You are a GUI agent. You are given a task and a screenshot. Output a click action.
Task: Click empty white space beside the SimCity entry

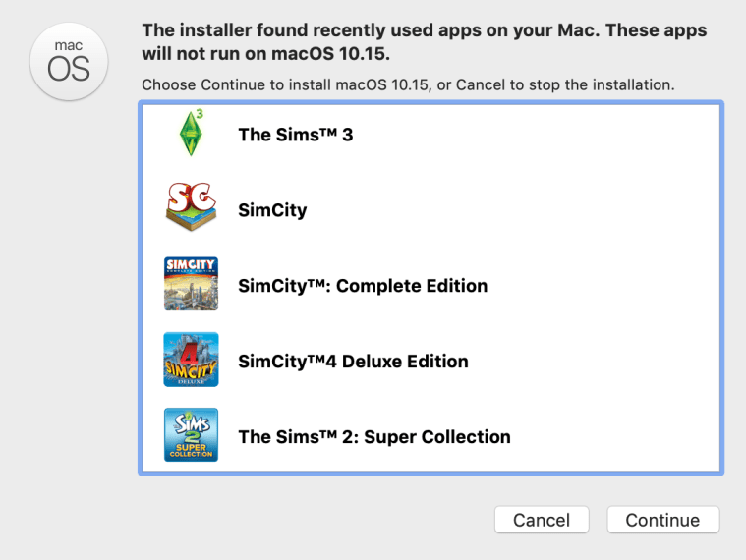pyautogui.click(x=541, y=210)
